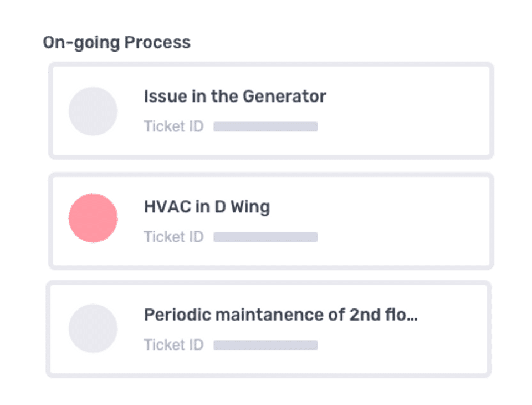This screenshot has height=405, width=532.
Task: Select the ticket ID placeholder bar in Periodic maintanence card
Action: point(265,345)
